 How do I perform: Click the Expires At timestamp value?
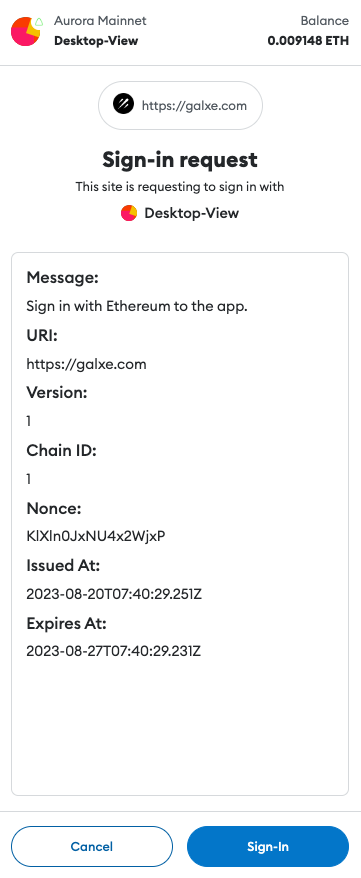pos(114,651)
